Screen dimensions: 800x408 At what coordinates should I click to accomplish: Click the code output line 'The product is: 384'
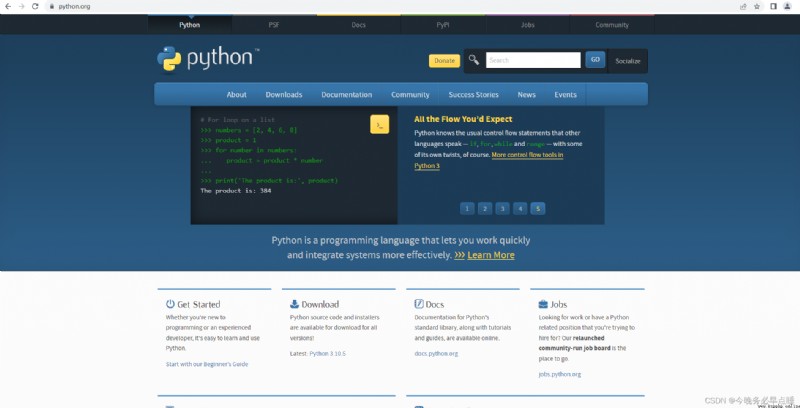tap(236, 191)
